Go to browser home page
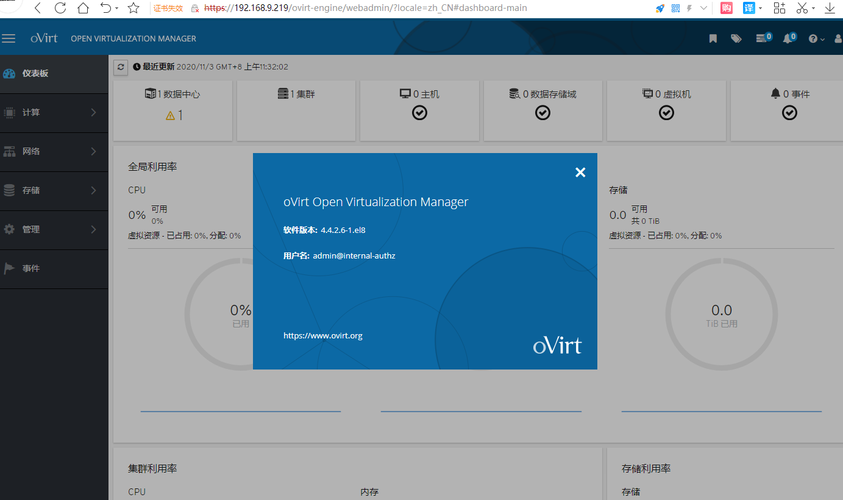Viewport: 843px width, 500px height. pyautogui.click(x=83, y=8)
